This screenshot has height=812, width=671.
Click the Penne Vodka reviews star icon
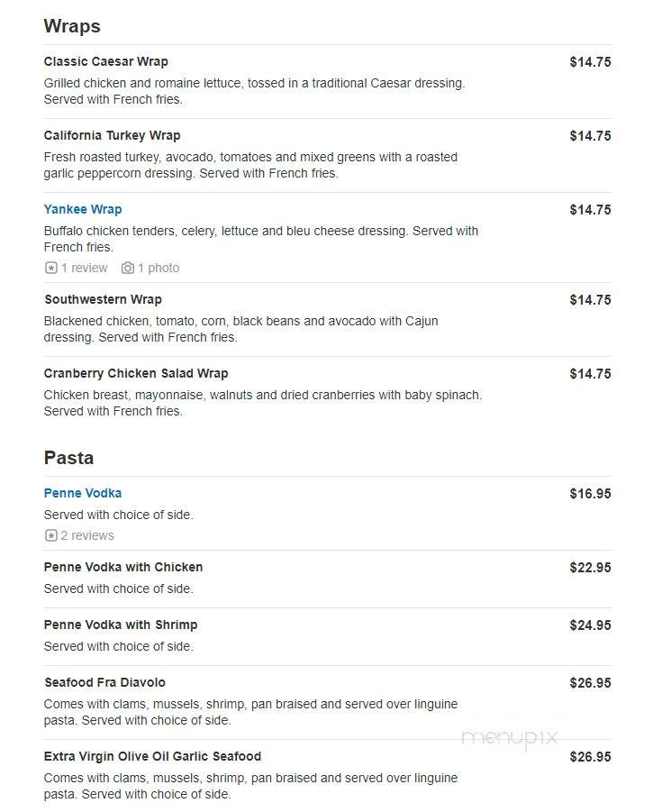tap(50, 535)
